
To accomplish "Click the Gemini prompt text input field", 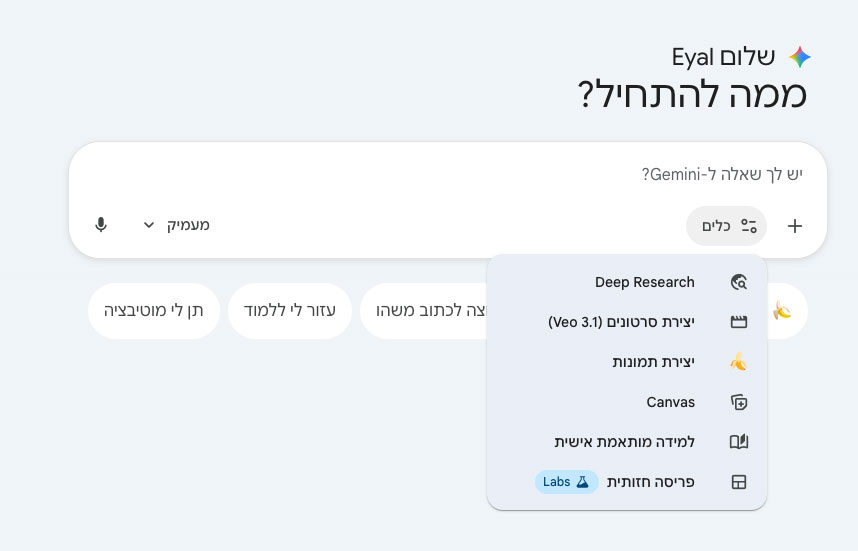I will pos(450,174).
